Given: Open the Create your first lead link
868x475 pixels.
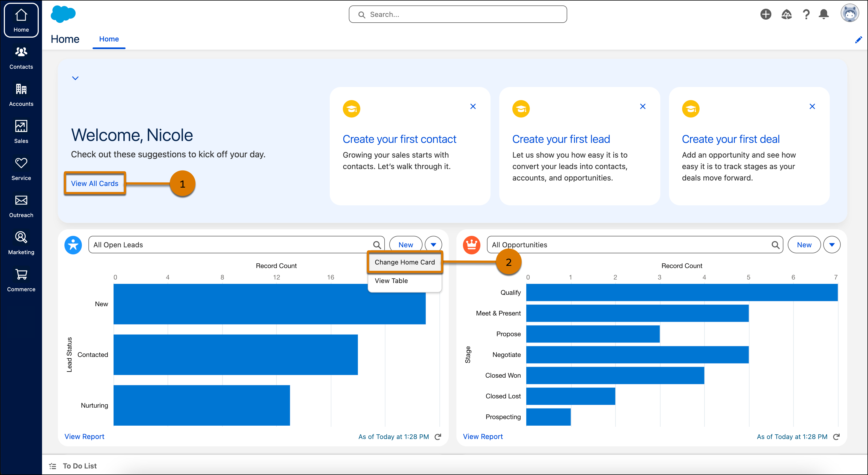Looking at the screenshot, I should [561, 139].
